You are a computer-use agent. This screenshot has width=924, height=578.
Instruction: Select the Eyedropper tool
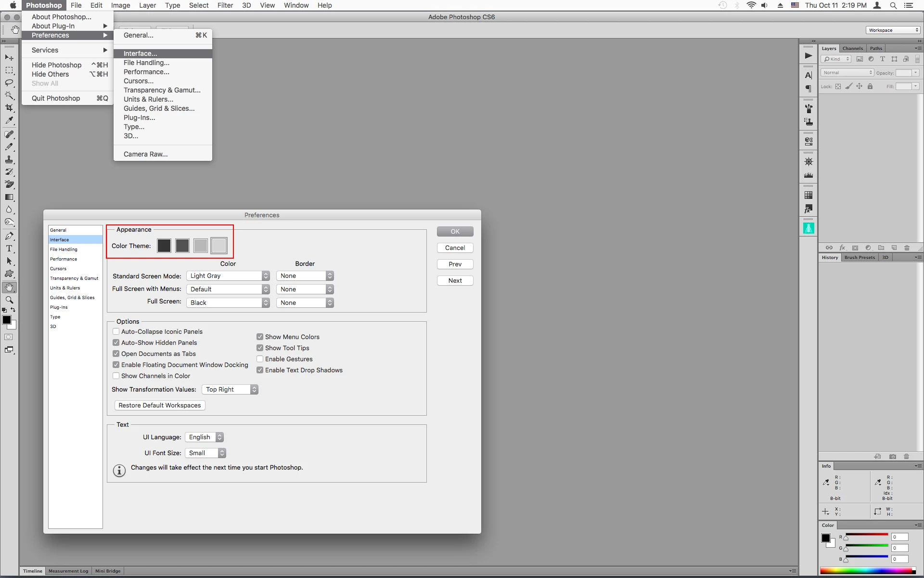(x=9, y=121)
